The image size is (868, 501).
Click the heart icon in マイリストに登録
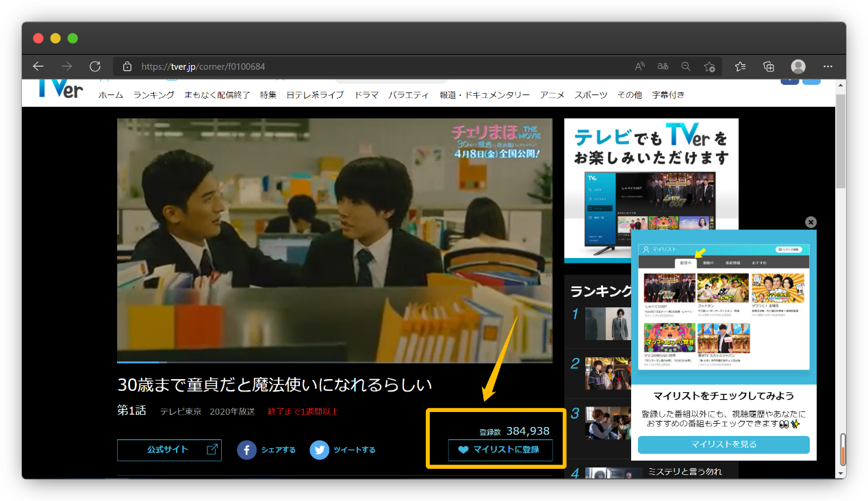click(x=463, y=450)
